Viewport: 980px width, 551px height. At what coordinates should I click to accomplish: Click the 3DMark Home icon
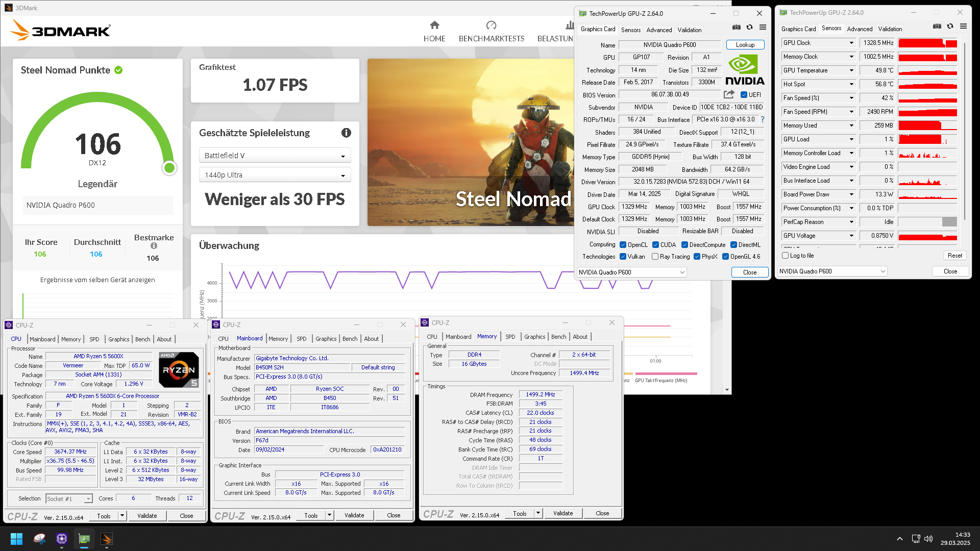(x=434, y=25)
